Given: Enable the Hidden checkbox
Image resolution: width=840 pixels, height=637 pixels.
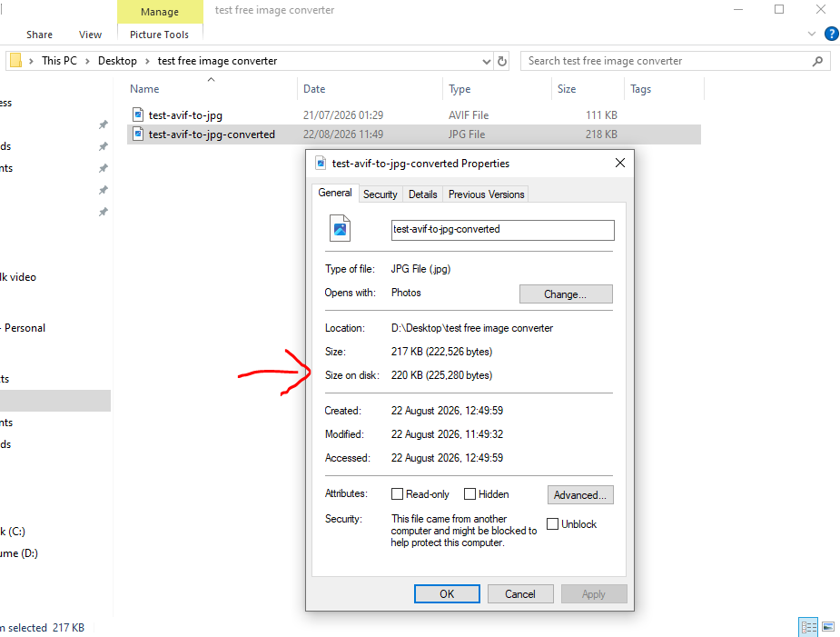Looking at the screenshot, I should point(469,493).
